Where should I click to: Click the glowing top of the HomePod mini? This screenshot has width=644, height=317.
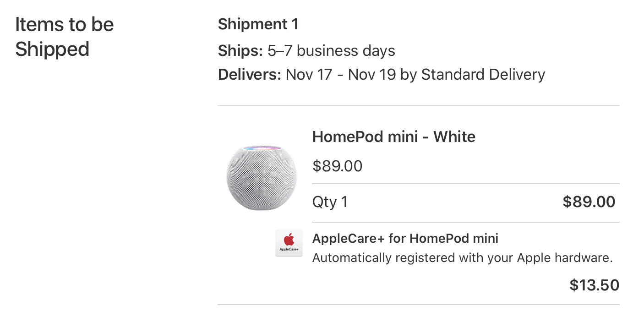tap(262, 148)
